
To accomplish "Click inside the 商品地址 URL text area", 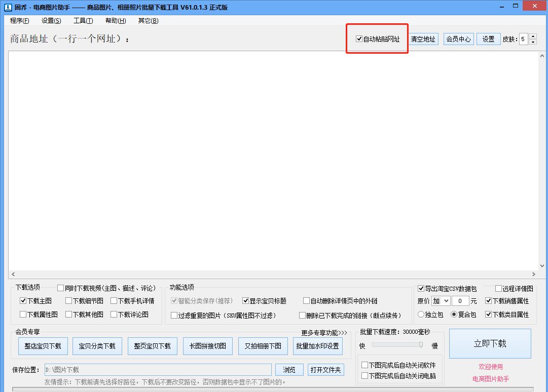I will coord(273,161).
